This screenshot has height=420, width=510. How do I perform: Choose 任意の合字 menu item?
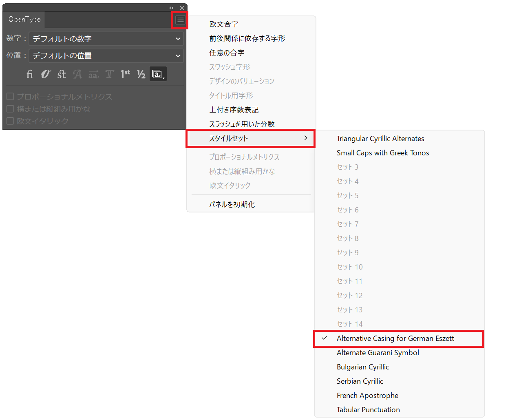coord(227,53)
